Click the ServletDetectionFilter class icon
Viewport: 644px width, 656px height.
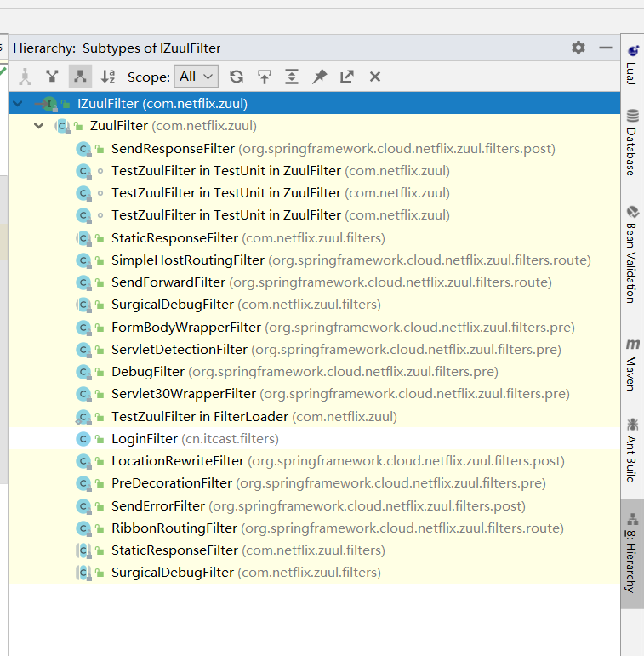(x=83, y=350)
